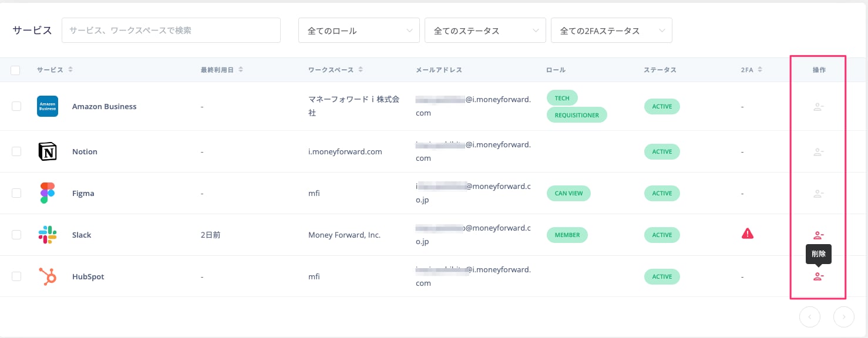Click the Amazon Business service name
Viewport: 868px width, 338px height.
(104, 107)
